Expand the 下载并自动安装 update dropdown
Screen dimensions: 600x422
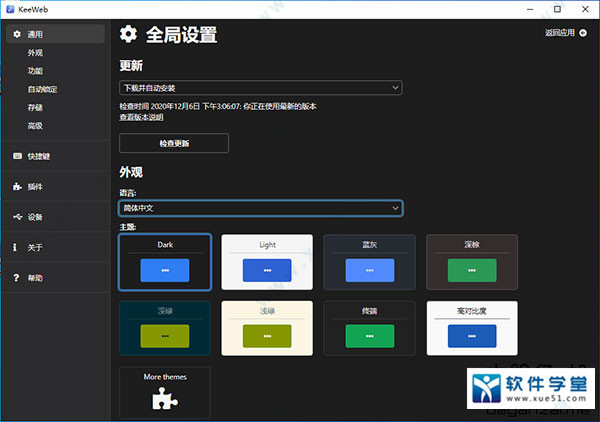click(261, 88)
